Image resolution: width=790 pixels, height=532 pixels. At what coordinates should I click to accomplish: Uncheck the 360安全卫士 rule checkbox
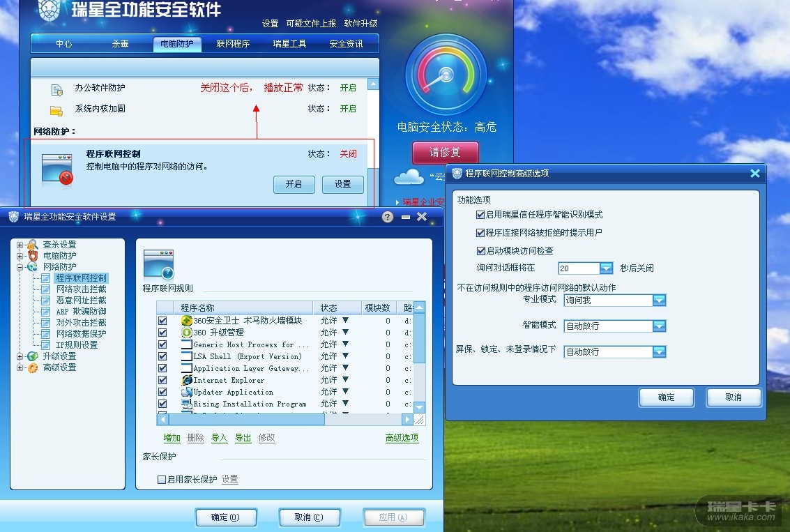[x=162, y=321]
